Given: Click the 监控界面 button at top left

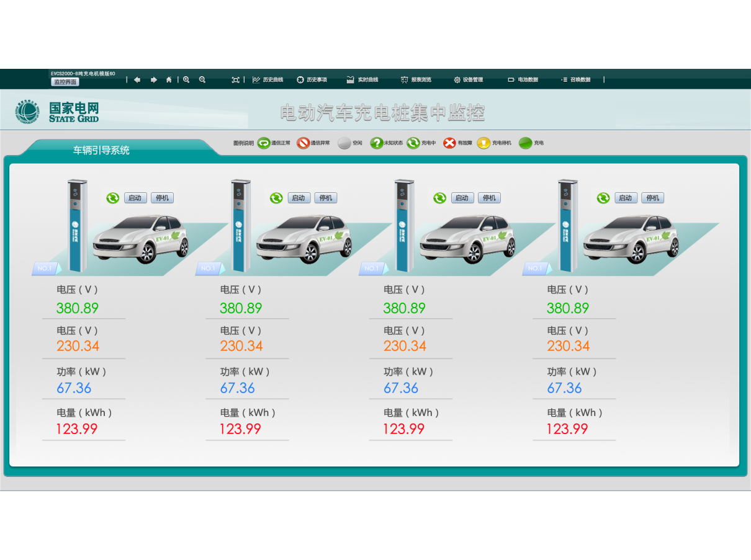Looking at the screenshot, I should coord(65,82).
